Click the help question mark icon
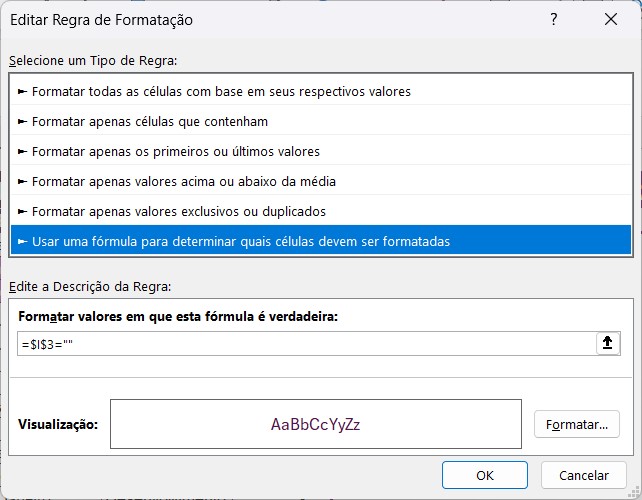The image size is (642, 500). pos(554,20)
